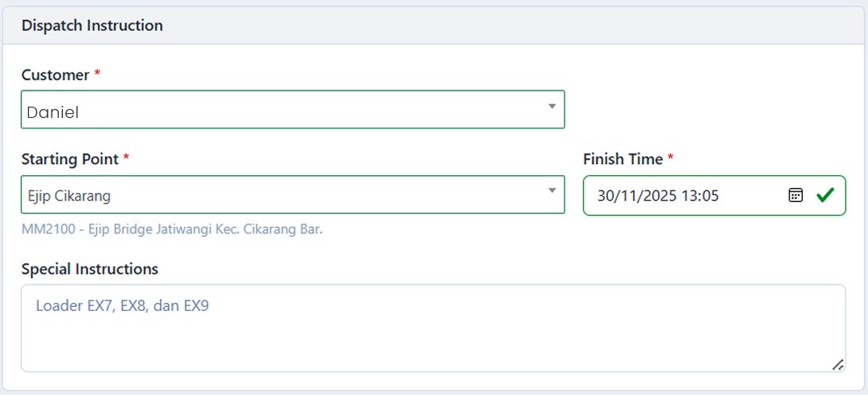Click the green checkmark in Finish Time

(824, 195)
